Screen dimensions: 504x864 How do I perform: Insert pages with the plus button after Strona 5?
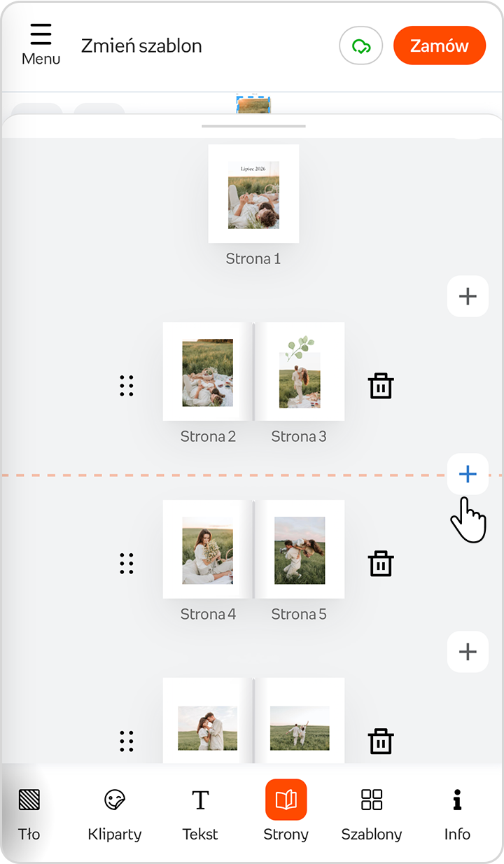tap(468, 652)
